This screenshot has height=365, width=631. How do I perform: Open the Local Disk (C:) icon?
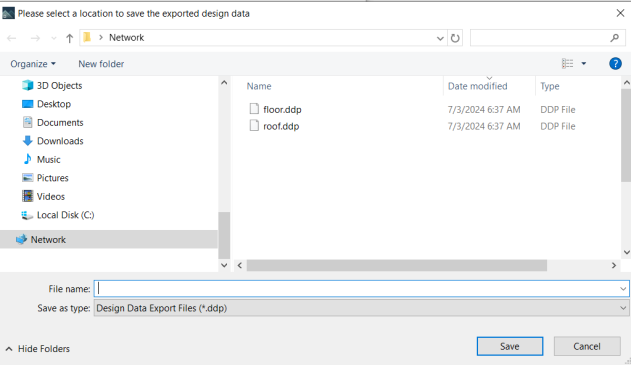click(x=27, y=215)
